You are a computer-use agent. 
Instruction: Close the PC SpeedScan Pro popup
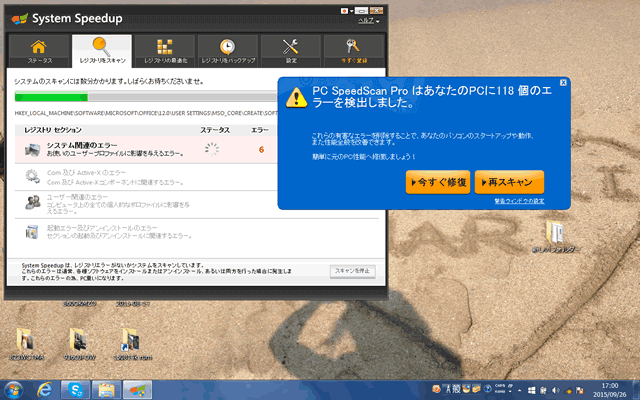(x=563, y=82)
